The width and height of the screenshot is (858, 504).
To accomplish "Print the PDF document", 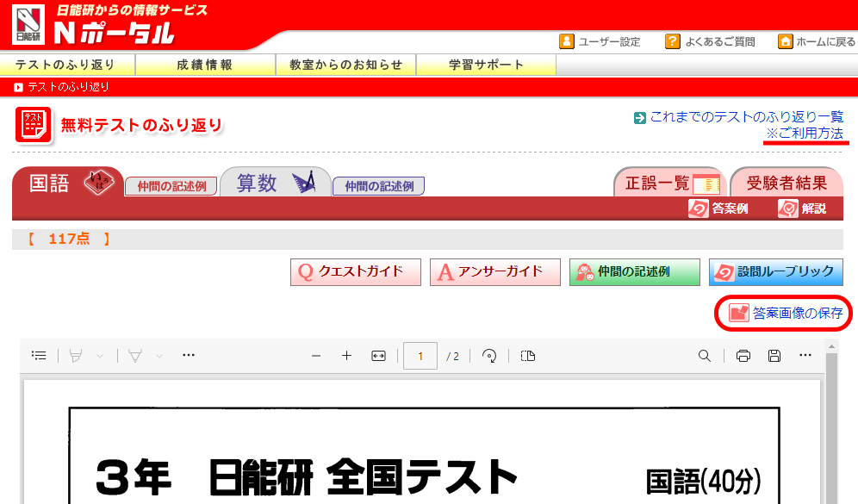I will click(743, 356).
